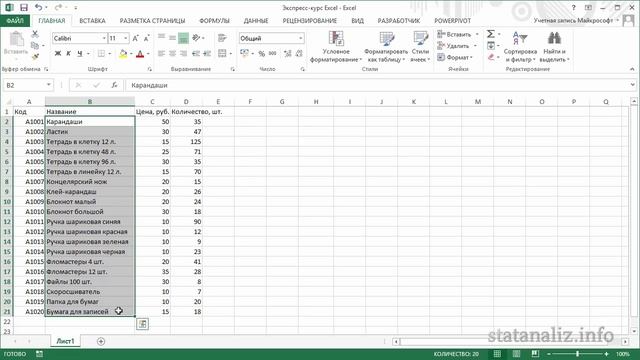Redo the last undone action

click(58, 7)
